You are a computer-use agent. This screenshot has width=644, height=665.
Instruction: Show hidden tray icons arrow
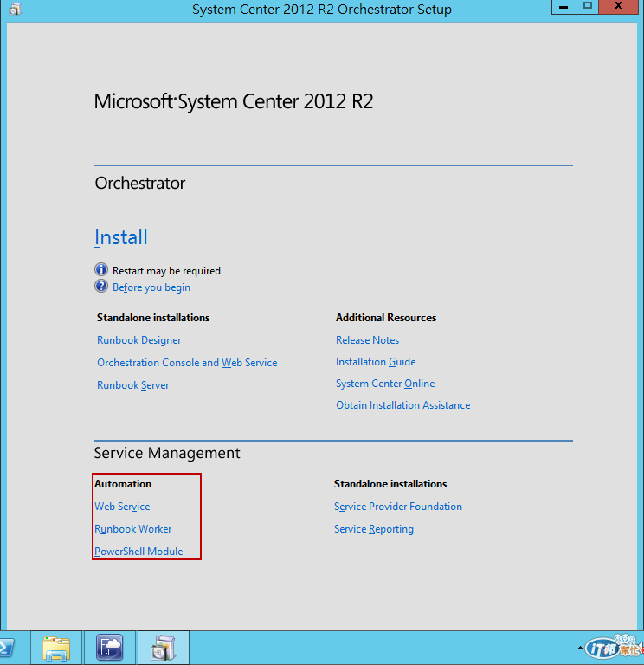(580, 648)
